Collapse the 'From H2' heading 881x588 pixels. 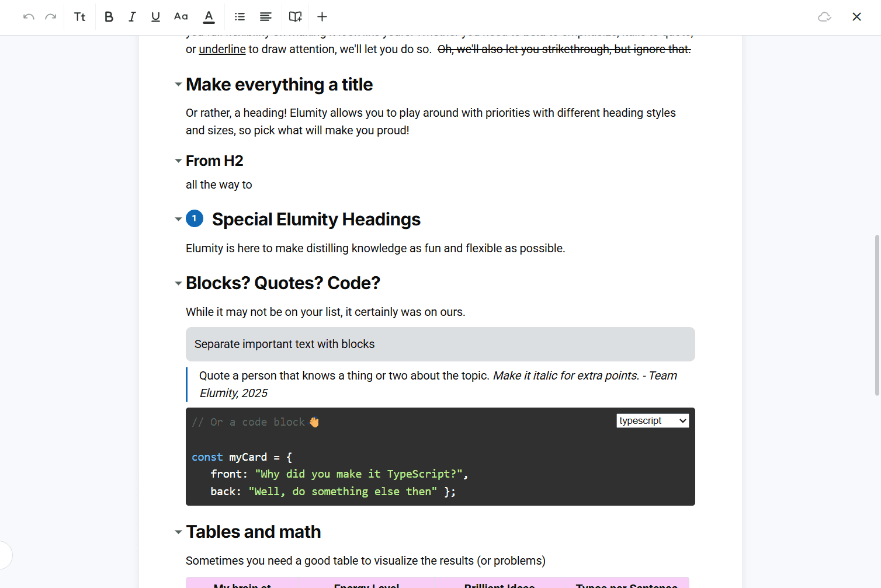[178, 161]
